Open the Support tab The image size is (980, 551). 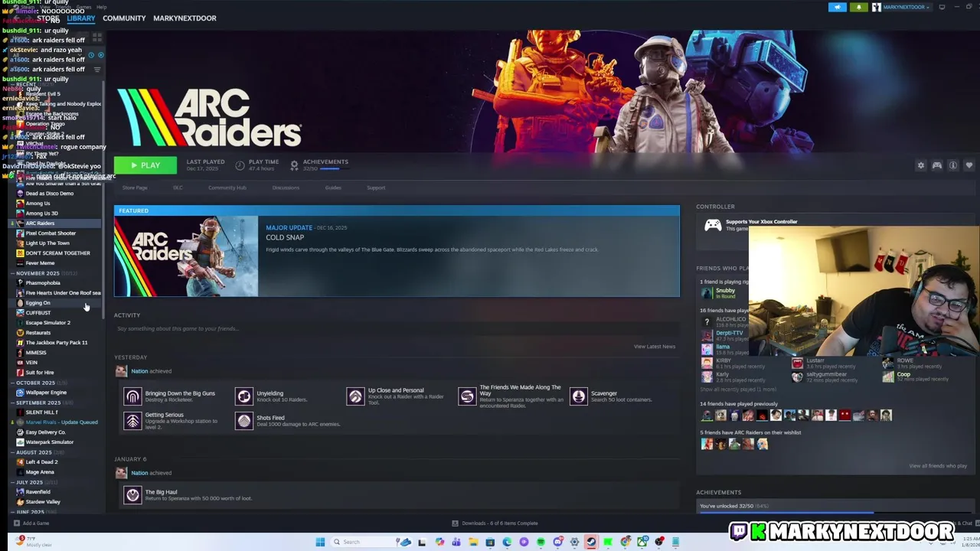point(376,187)
